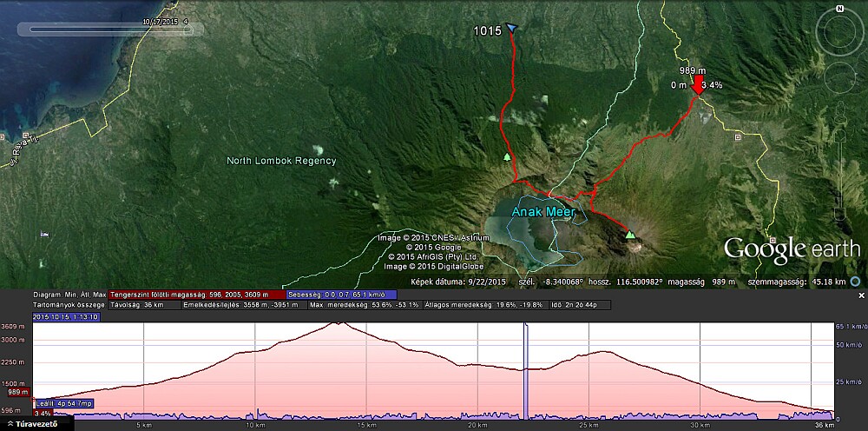The image size is (868, 431).
Task: Click the green triangle marker on the west trail
Action: click(x=507, y=157)
